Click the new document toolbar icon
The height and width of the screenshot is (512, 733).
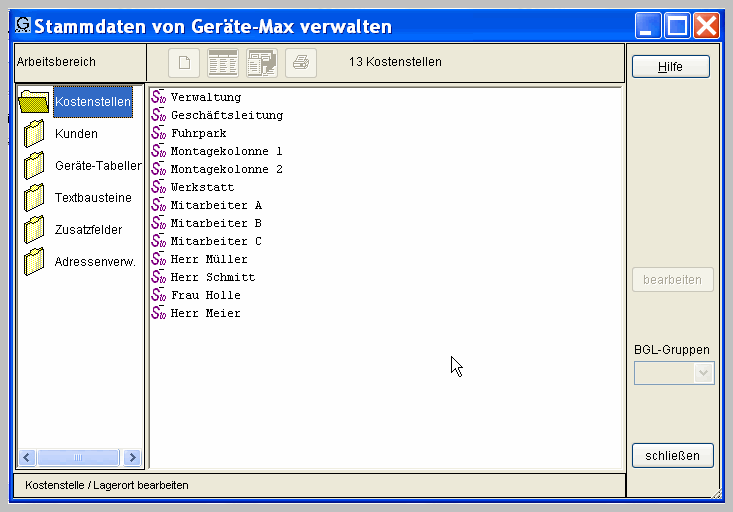(182, 63)
